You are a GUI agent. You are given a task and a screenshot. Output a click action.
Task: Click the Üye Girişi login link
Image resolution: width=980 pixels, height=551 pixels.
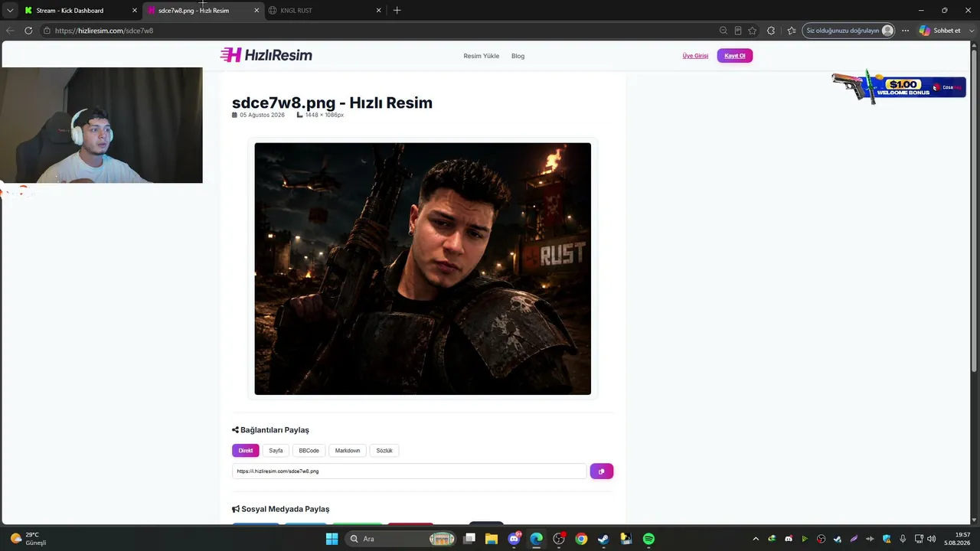pyautogui.click(x=695, y=56)
